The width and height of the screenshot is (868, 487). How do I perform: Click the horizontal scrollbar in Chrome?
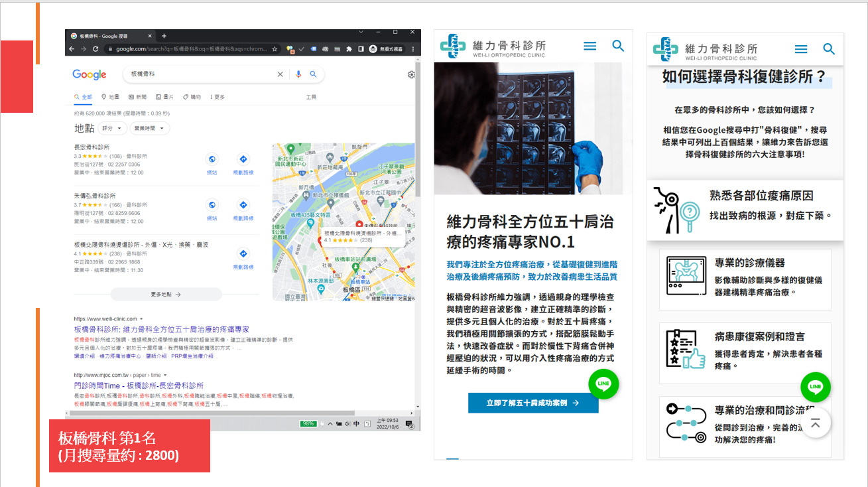tap(212, 413)
